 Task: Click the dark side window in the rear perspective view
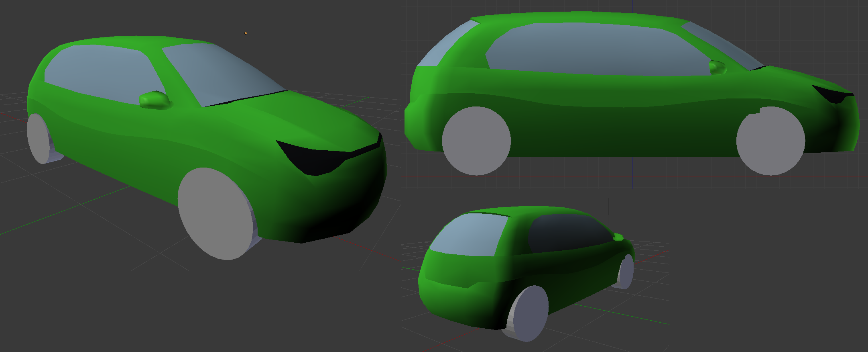click(x=568, y=234)
